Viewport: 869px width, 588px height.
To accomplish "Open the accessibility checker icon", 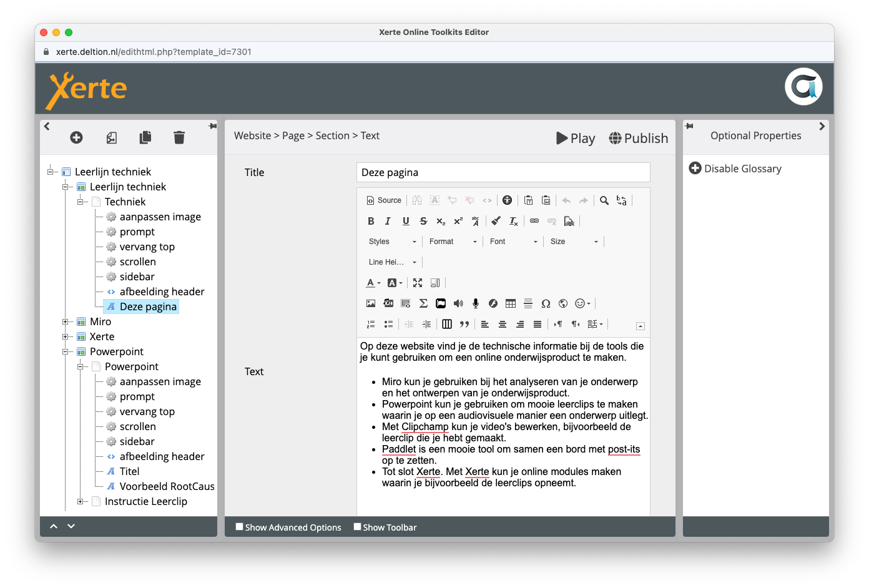I will pos(507,200).
